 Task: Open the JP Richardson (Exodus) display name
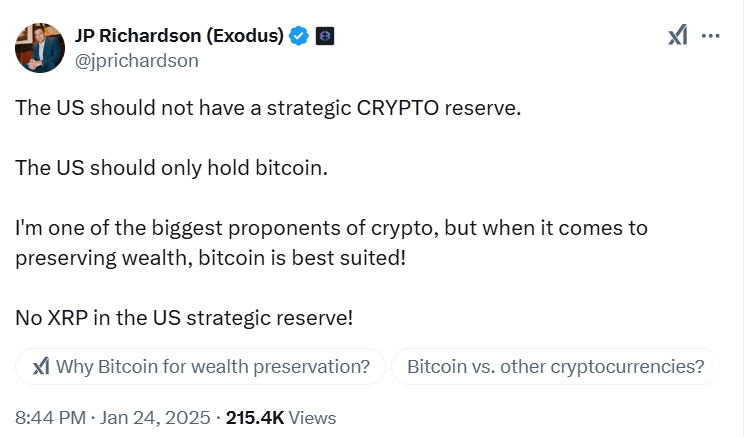pyautogui.click(x=179, y=35)
